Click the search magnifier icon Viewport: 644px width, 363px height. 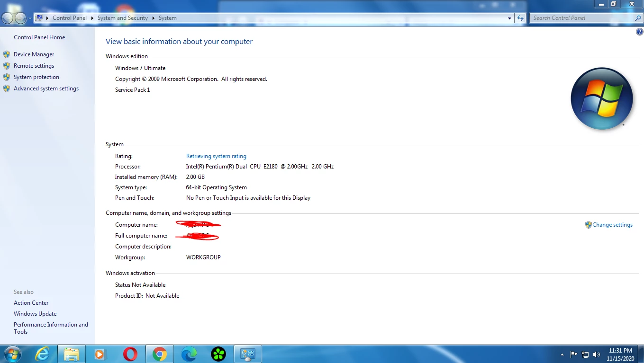pos(638,18)
